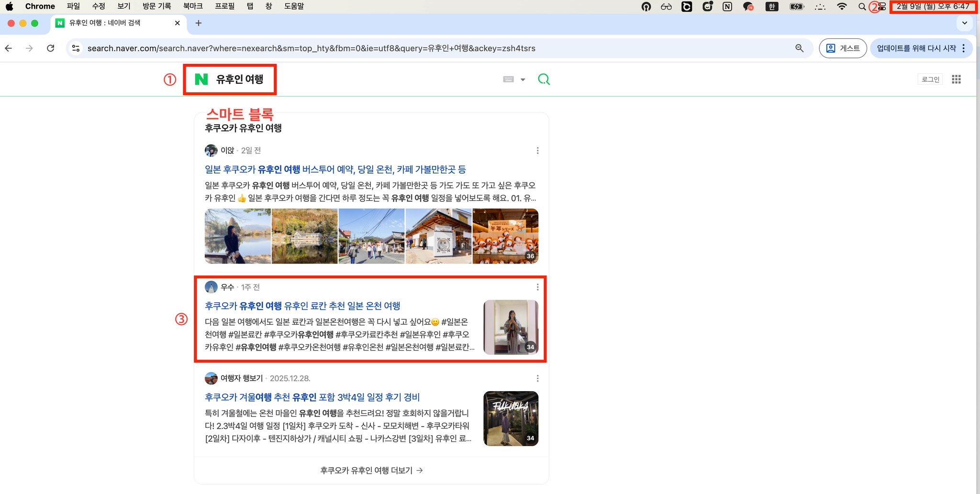Screen dimensions: 980x494
Task: Open the FUKUOKA night thumbnail
Action: tap(511, 418)
